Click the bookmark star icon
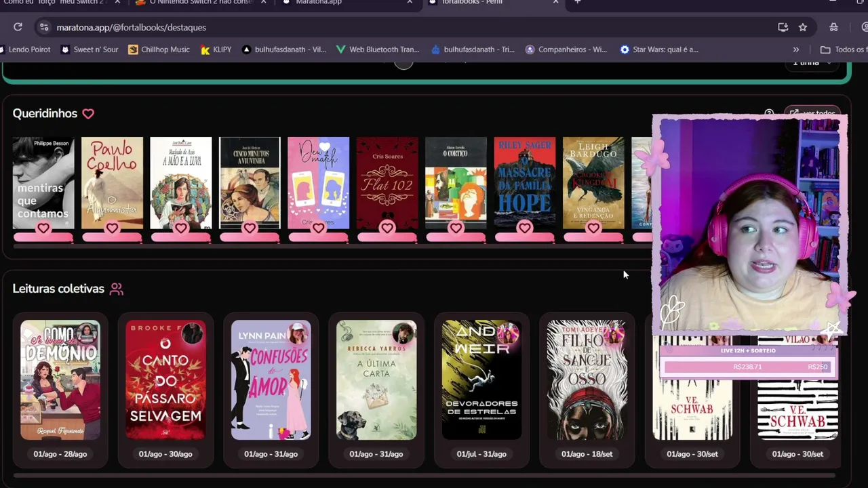 (803, 27)
